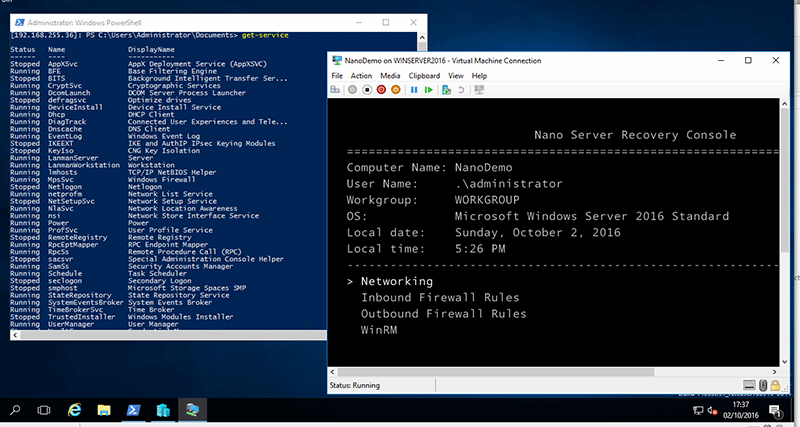Open the File menu in VM Connection
800x427 pixels.
point(337,76)
